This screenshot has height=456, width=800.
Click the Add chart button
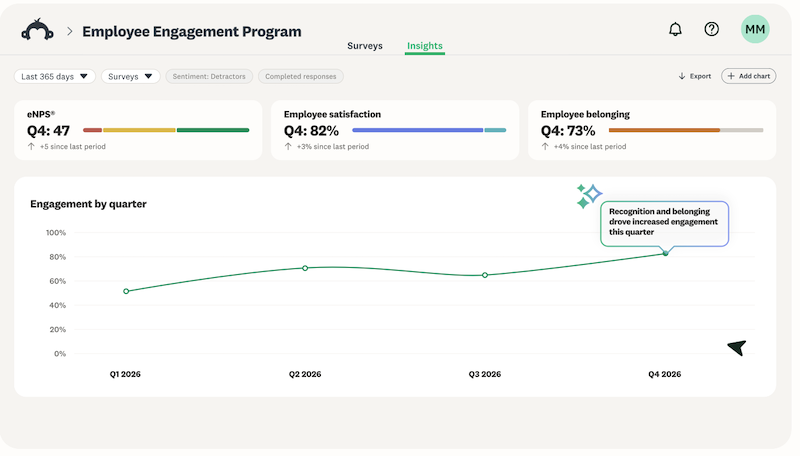pos(748,76)
